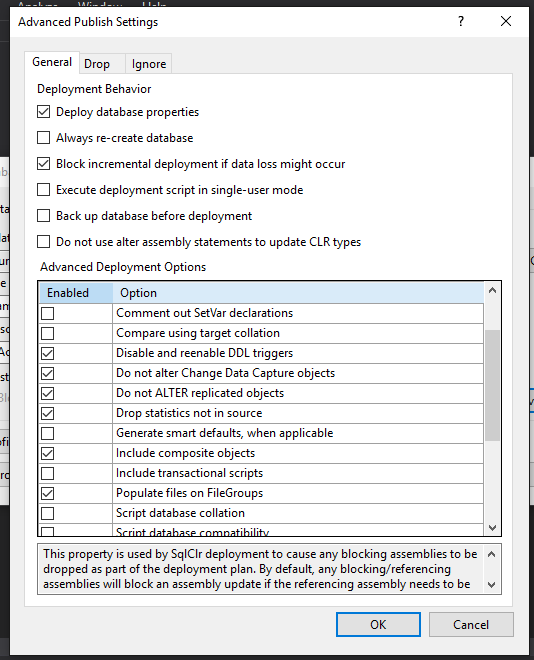534x660 pixels.
Task: Confirm settings with the OK button
Action: [x=378, y=625]
